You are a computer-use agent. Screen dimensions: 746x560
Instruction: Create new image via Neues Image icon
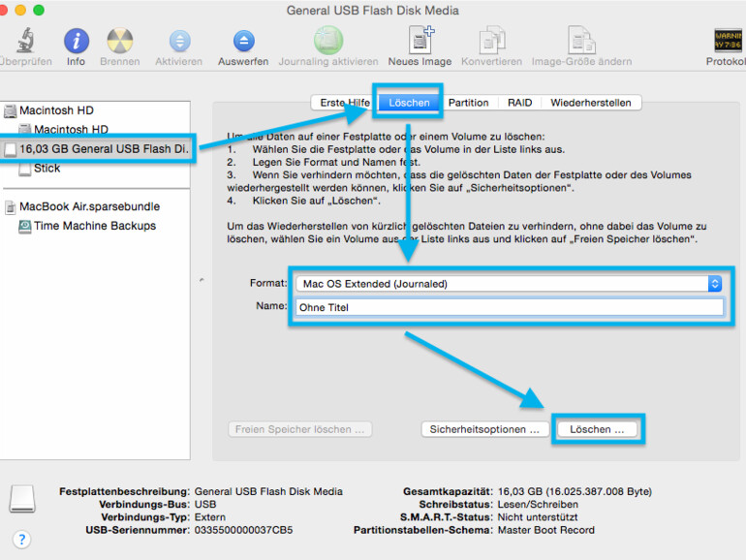coord(421,40)
